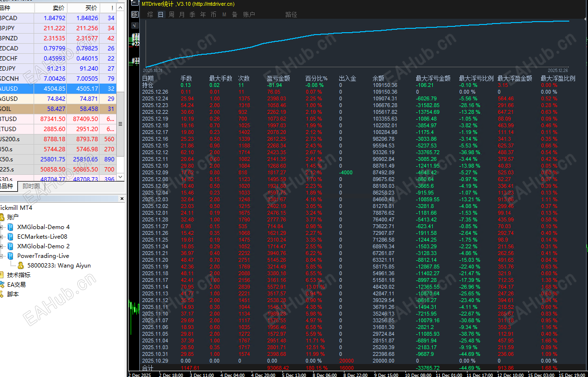Screen dimensions: 588x377
Task: Click the 合计 totals row label
Action: pyautogui.click(x=148, y=367)
